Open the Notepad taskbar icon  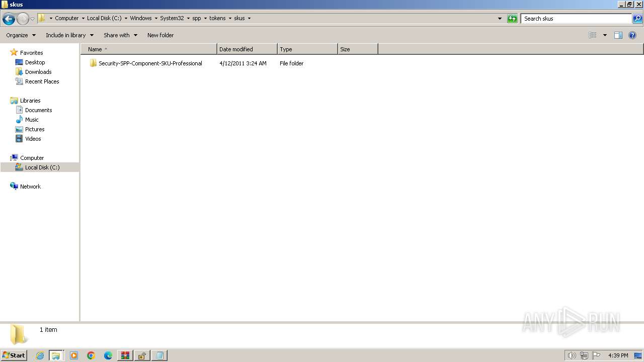(159, 355)
